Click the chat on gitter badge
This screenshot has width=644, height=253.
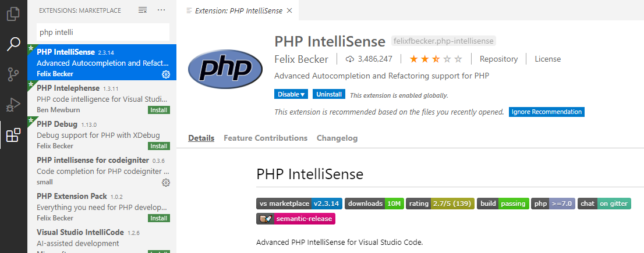click(x=604, y=204)
